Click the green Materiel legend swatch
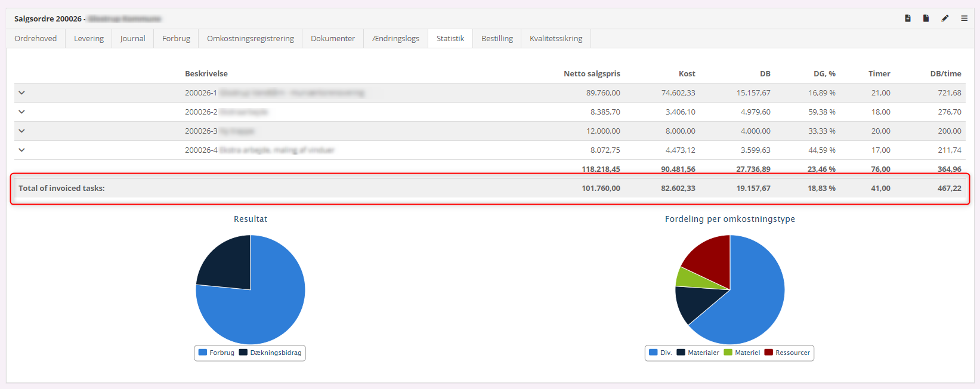 (728, 353)
